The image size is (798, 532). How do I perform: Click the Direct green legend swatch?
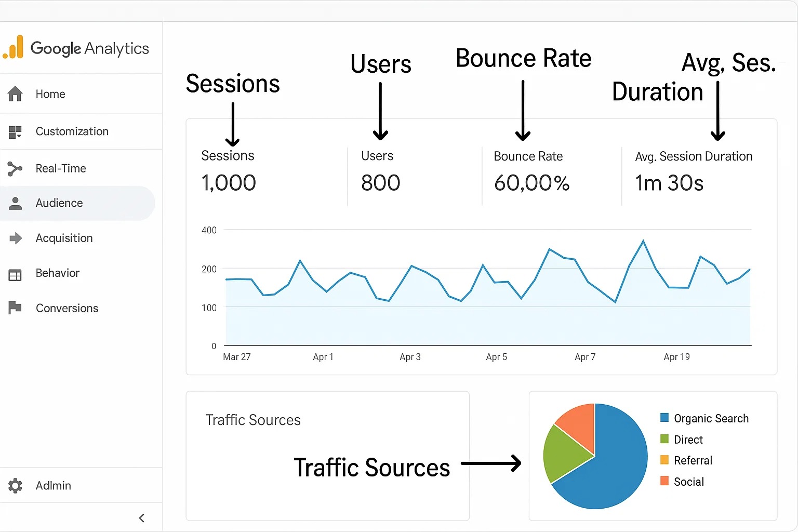[x=664, y=439]
